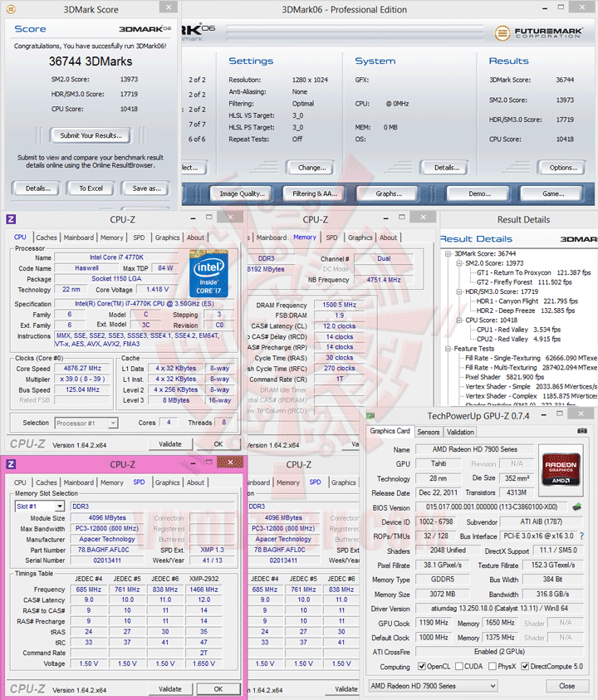Select CPU1 - Red Valley result row
The height and width of the screenshot is (700, 598).
click(518, 330)
